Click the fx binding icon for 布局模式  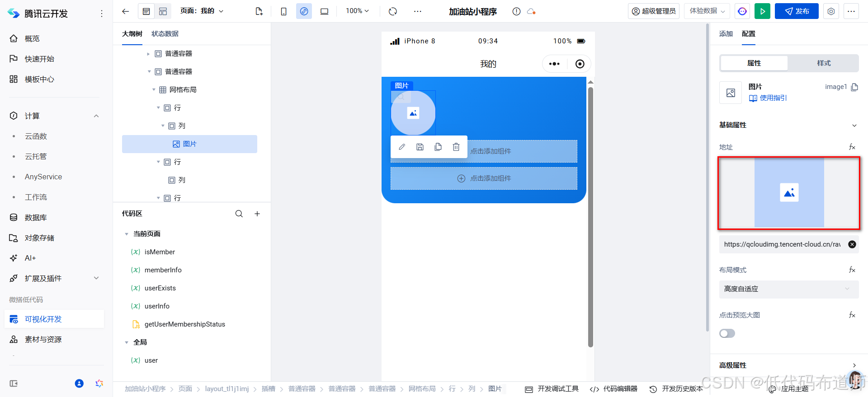[852, 270]
